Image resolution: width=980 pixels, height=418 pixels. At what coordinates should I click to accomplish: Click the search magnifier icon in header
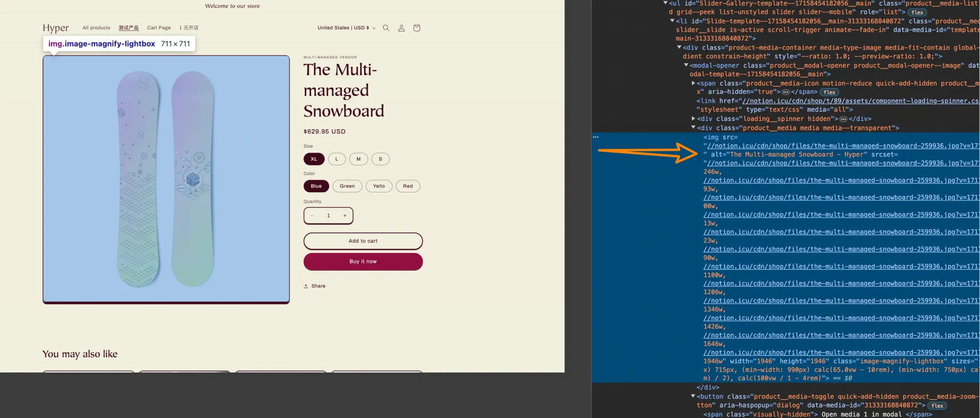click(x=386, y=28)
